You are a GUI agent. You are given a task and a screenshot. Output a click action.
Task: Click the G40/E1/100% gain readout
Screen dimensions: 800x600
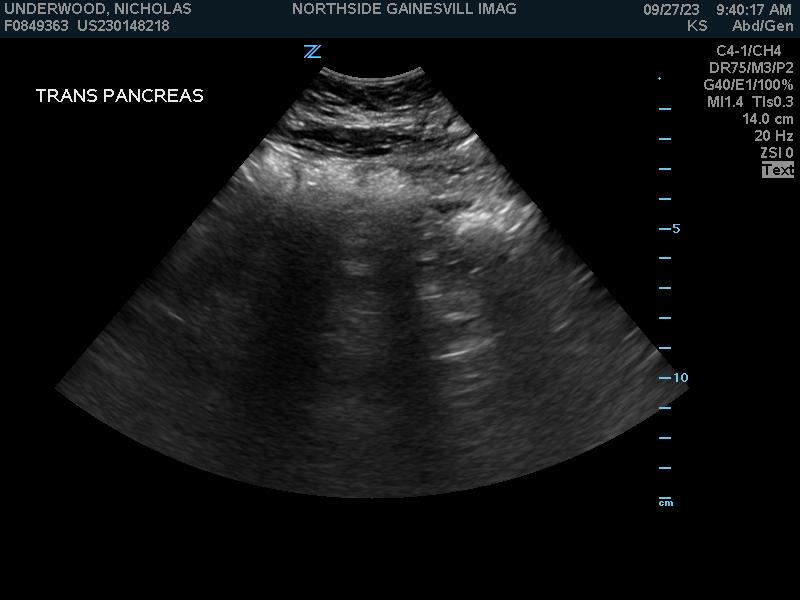point(748,85)
